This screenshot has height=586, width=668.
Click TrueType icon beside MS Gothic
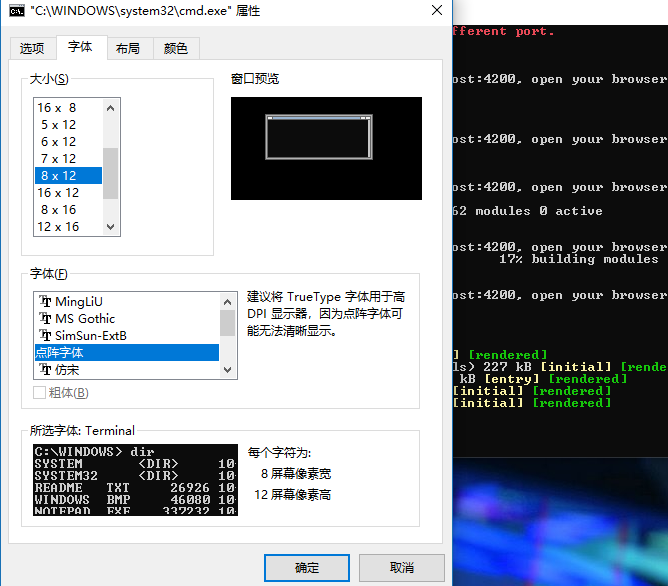(45, 319)
